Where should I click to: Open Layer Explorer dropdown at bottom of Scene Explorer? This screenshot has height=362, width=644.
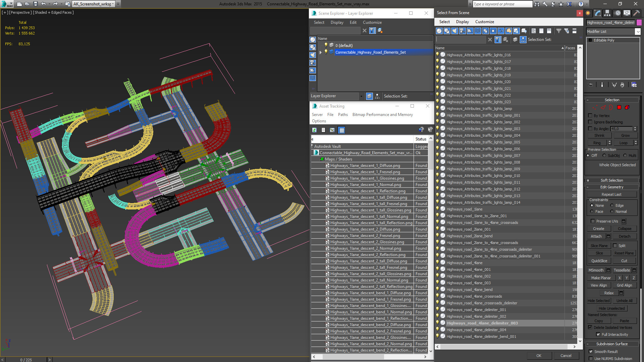click(361, 96)
